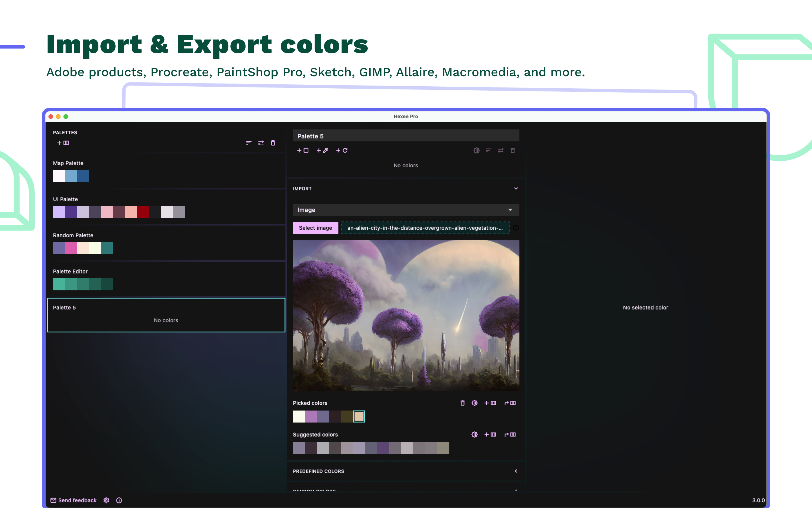Viewport: 812px width, 508px height.
Task: Adjust the picked colors
Action: [475, 403]
